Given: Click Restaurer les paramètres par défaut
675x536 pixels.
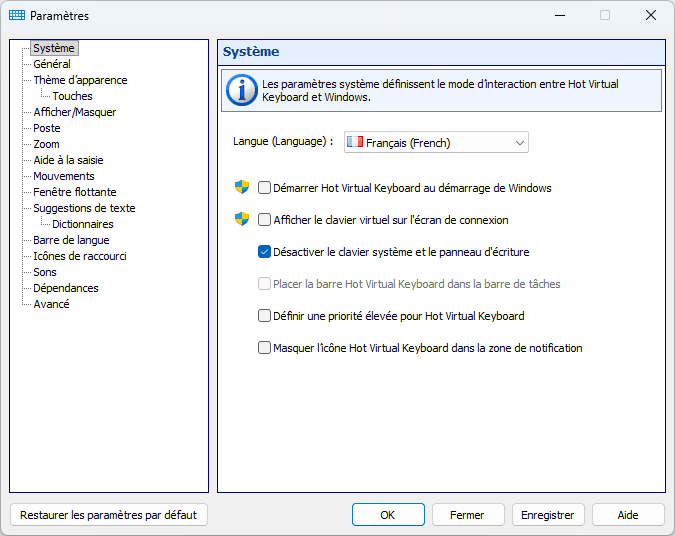Looking at the screenshot, I should pos(108,515).
